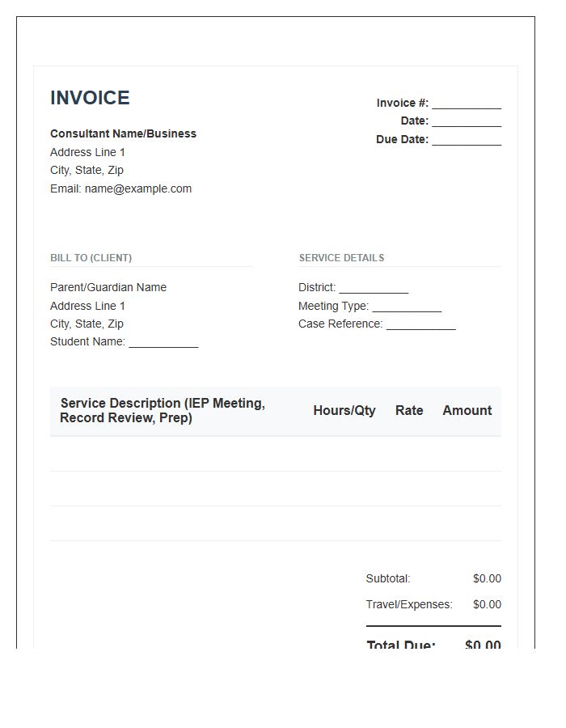Screen dimensions: 566x728
Task: Click City, State, Zip under Bill To
Action: tap(87, 324)
